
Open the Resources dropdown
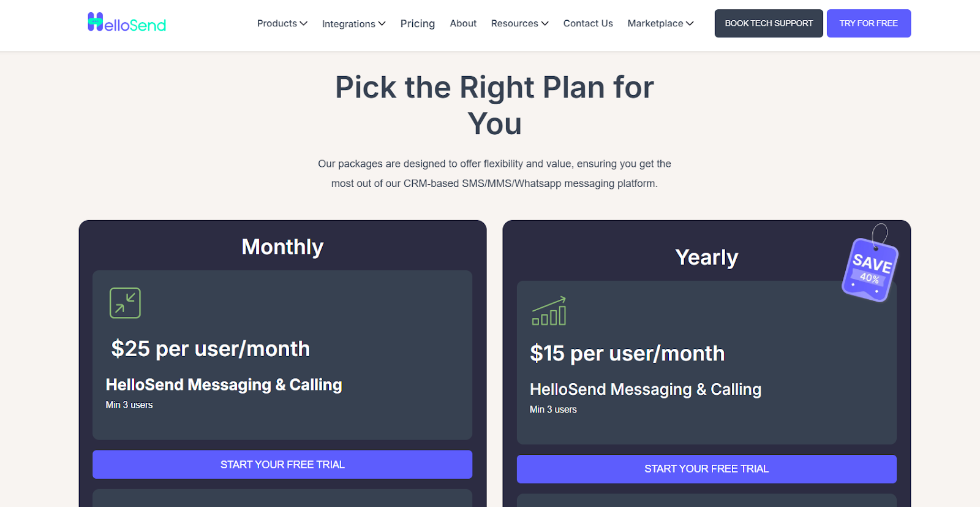(519, 23)
